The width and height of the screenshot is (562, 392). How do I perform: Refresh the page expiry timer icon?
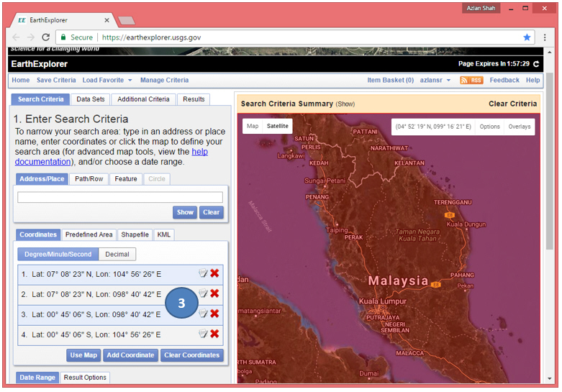click(x=536, y=64)
